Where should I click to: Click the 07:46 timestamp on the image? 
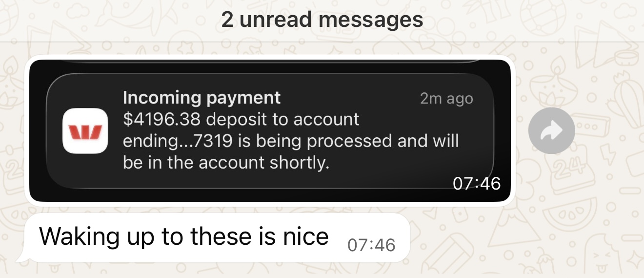(477, 184)
